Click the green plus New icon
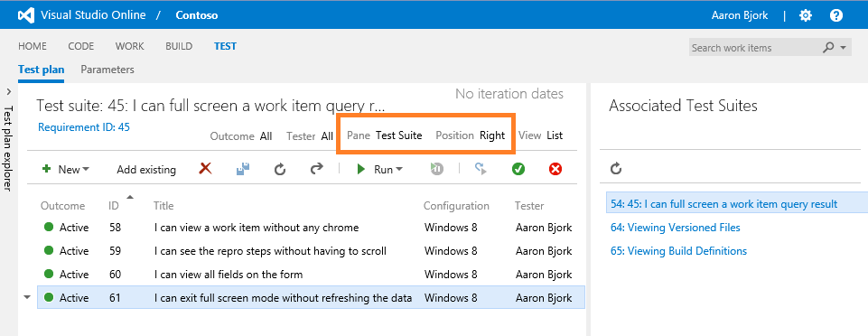 tap(46, 169)
